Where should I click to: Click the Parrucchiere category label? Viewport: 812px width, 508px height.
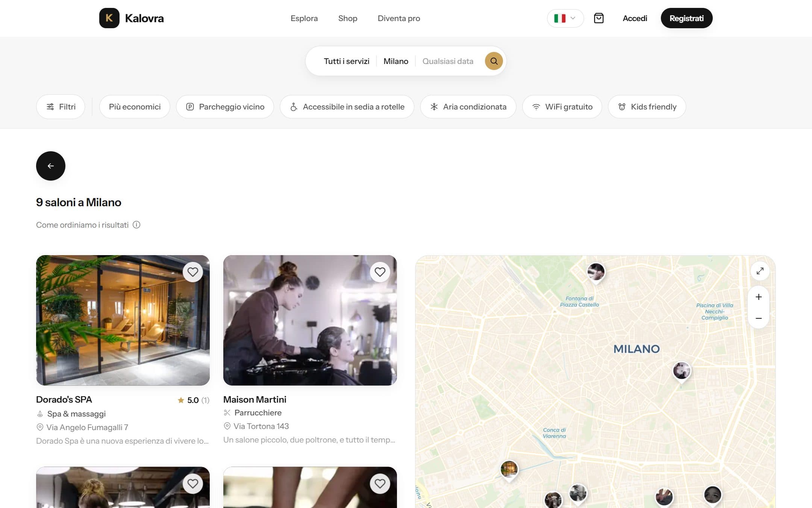[x=258, y=412]
